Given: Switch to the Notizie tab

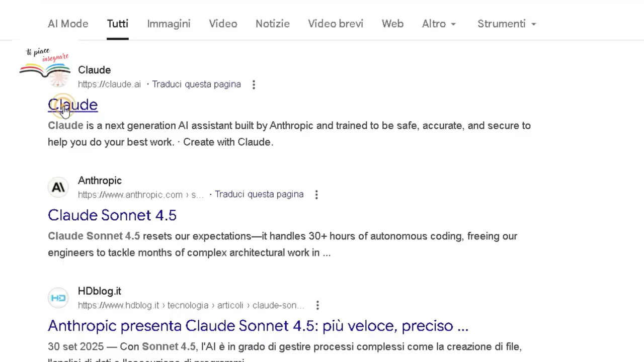Looking at the screenshot, I should click(x=272, y=24).
